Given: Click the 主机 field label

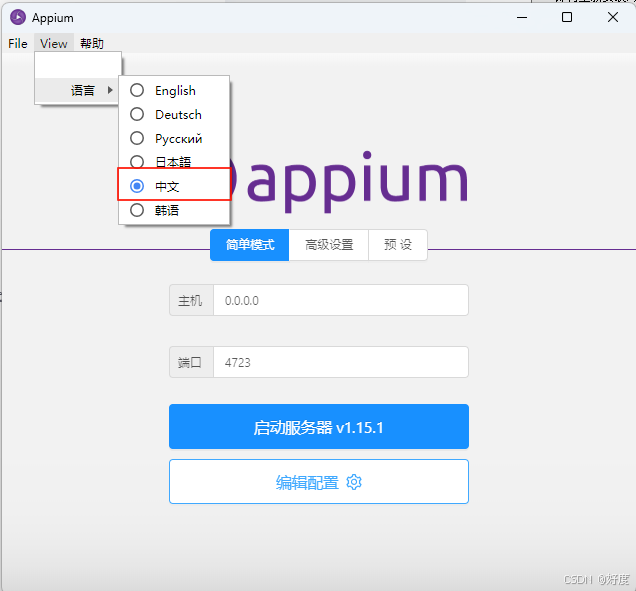Looking at the screenshot, I should pos(190,301).
